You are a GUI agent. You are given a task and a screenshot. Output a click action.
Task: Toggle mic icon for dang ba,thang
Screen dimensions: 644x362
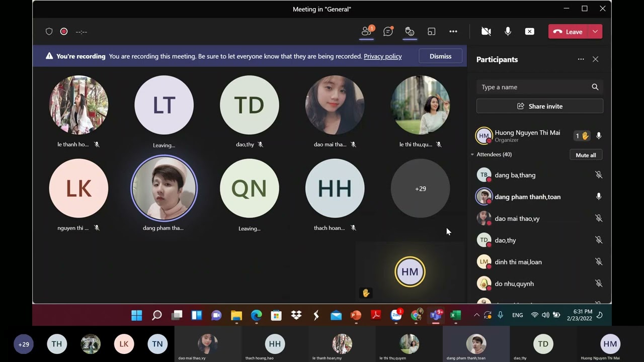tap(599, 175)
